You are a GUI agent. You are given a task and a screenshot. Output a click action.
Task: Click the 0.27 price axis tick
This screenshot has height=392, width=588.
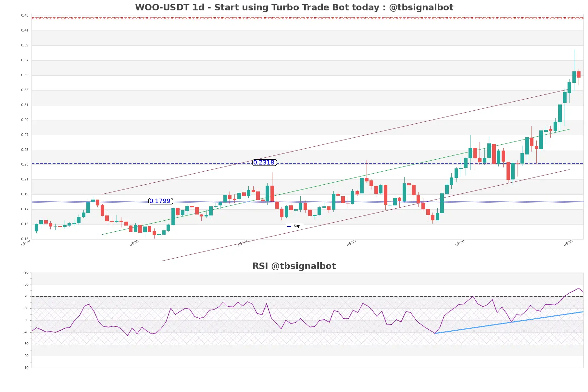pos(25,135)
